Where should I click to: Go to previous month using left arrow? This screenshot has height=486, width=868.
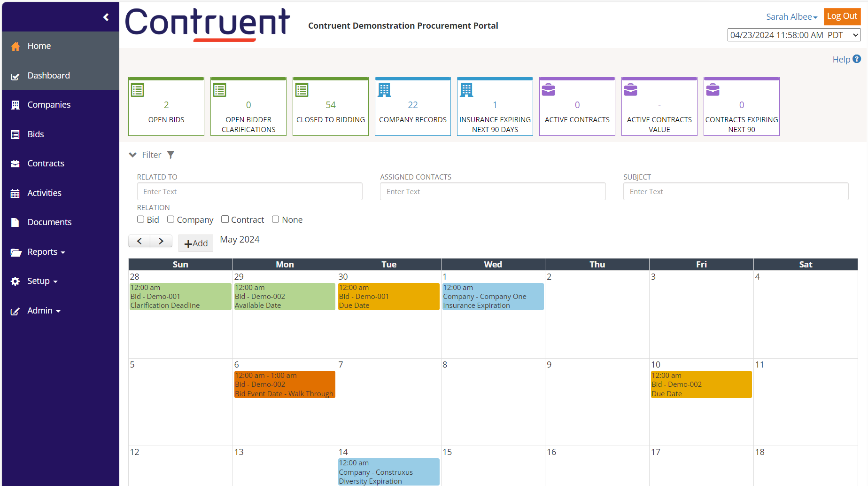click(139, 241)
